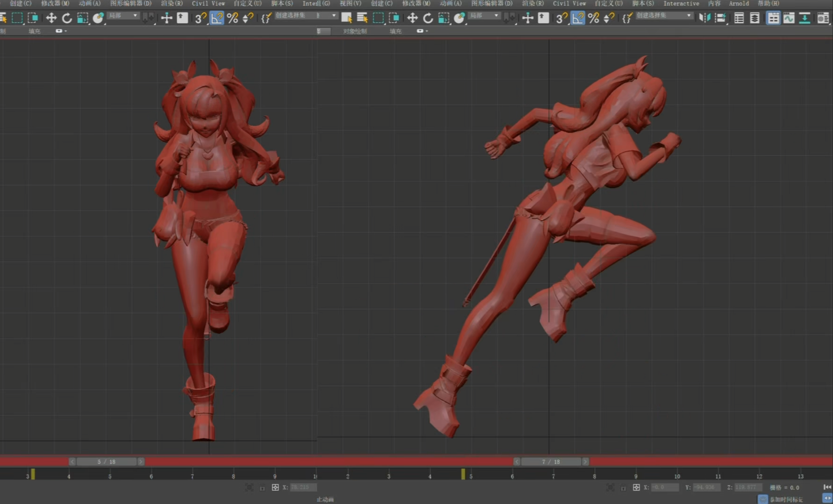Advance a frame with the arrow beside 7 / 18

point(585,462)
